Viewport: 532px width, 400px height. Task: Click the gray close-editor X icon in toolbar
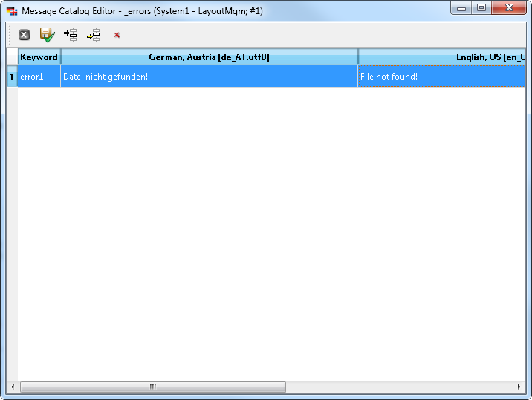24,35
